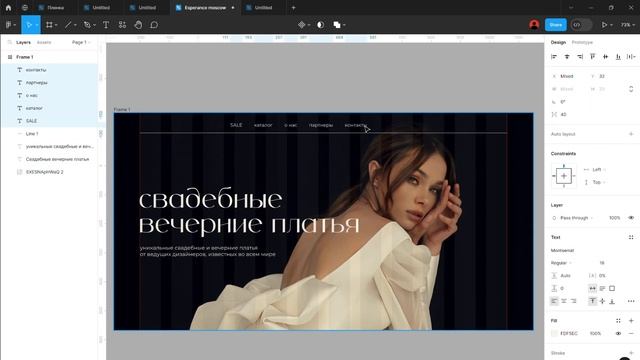Viewport: 640px width, 360px height.
Task: Align selection horizontal centers
Action: click(x=567, y=57)
